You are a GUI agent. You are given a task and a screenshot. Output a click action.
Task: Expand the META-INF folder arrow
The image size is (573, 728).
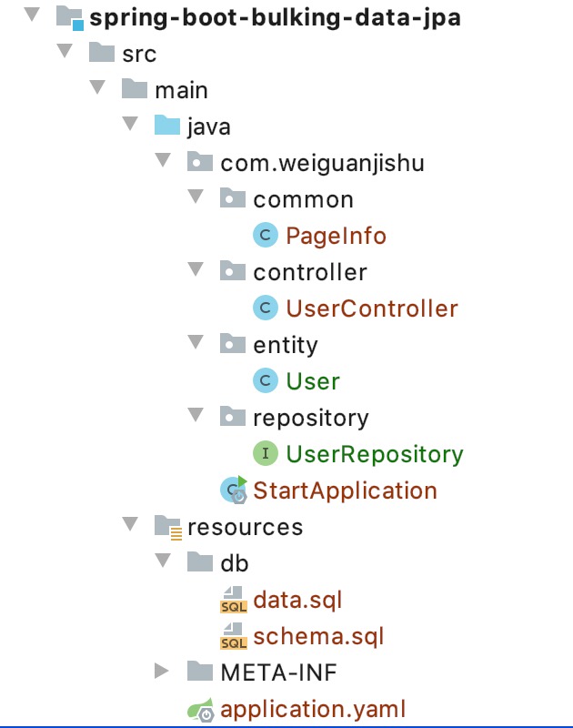point(162,671)
